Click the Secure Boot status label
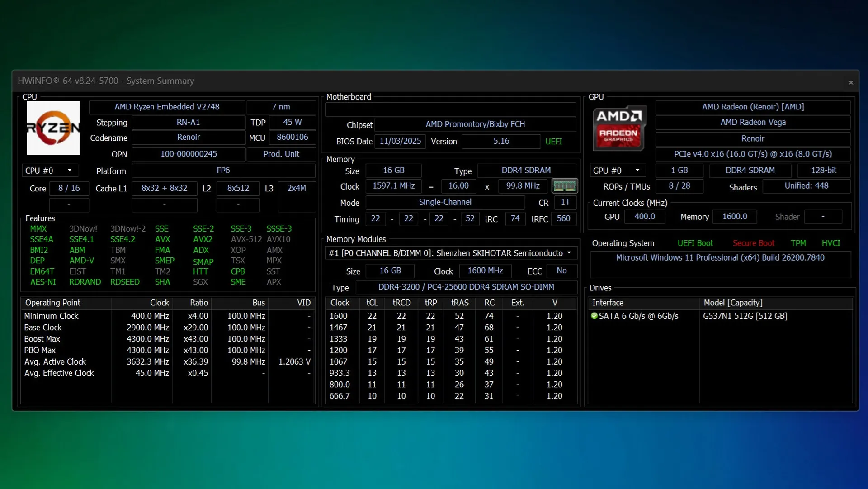868x489 pixels. (x=753, y=243)
